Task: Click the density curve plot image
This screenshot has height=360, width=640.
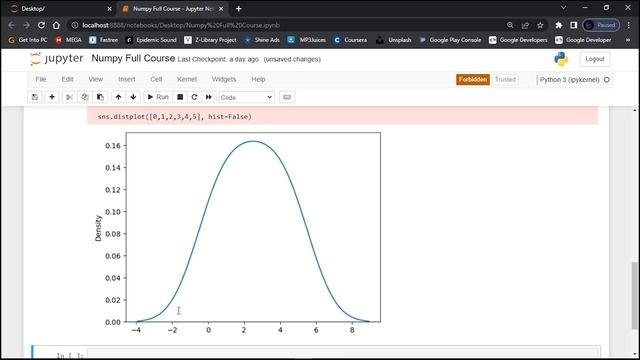Action: tap(238, 233)
